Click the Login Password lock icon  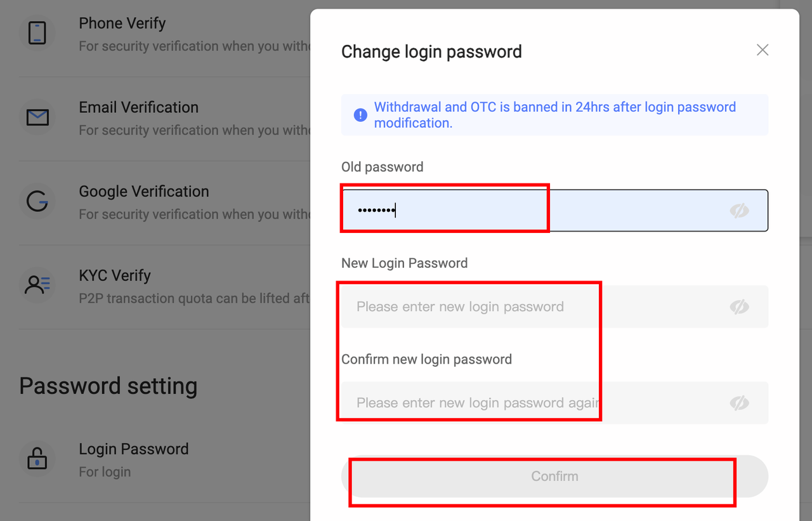(37, 458)
